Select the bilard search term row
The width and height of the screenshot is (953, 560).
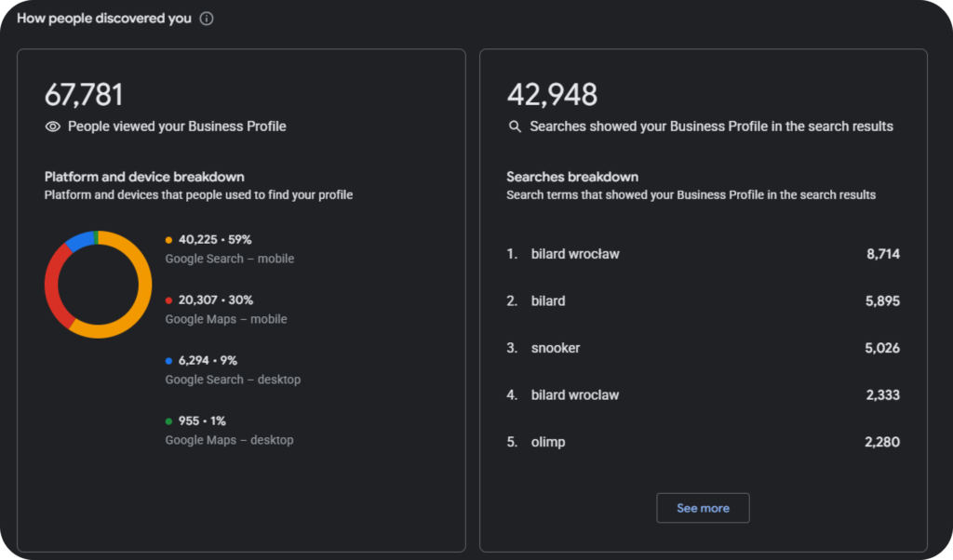[704, 300]
